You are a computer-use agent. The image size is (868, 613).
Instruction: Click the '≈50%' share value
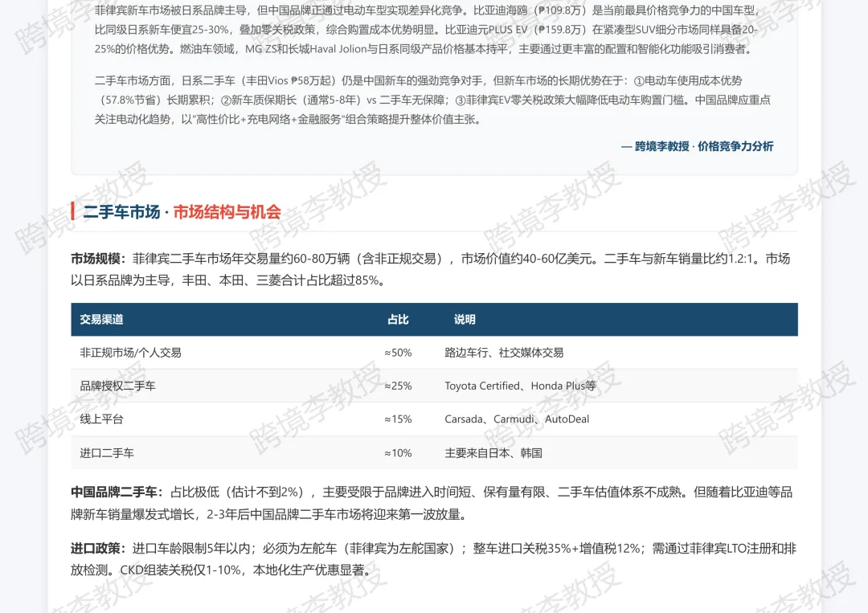pos(398,353)
